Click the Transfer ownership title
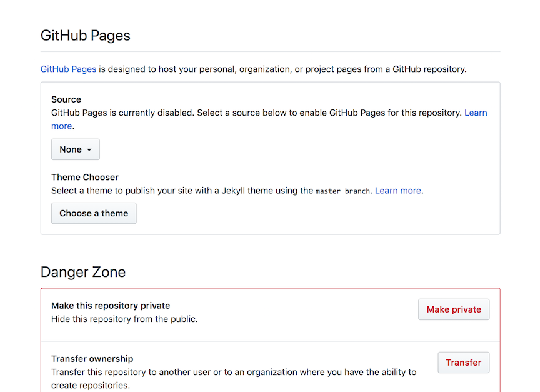Screen dimensions: 540x392 point(92,359)
